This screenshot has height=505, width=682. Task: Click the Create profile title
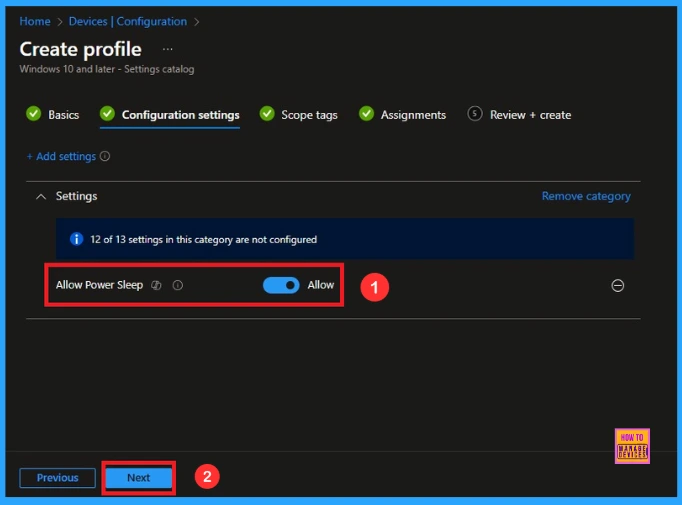(x=80, y=49)
